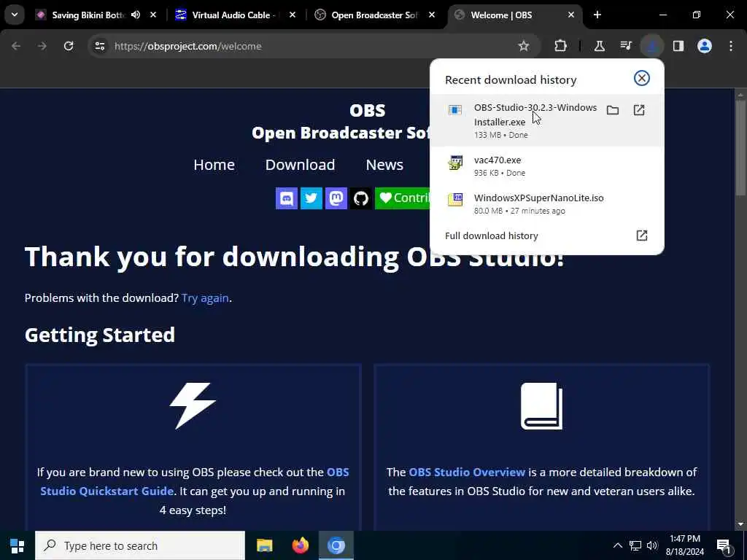Click the taskbar search box
Viewport: 747px width, 560px height.
click(140, 545)
